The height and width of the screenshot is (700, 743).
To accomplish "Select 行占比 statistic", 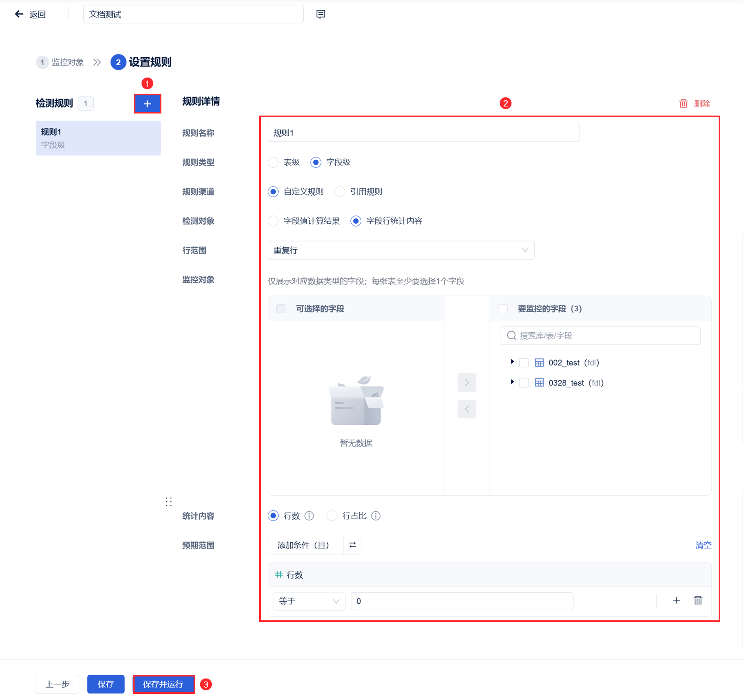I will (x=332, y=516).
